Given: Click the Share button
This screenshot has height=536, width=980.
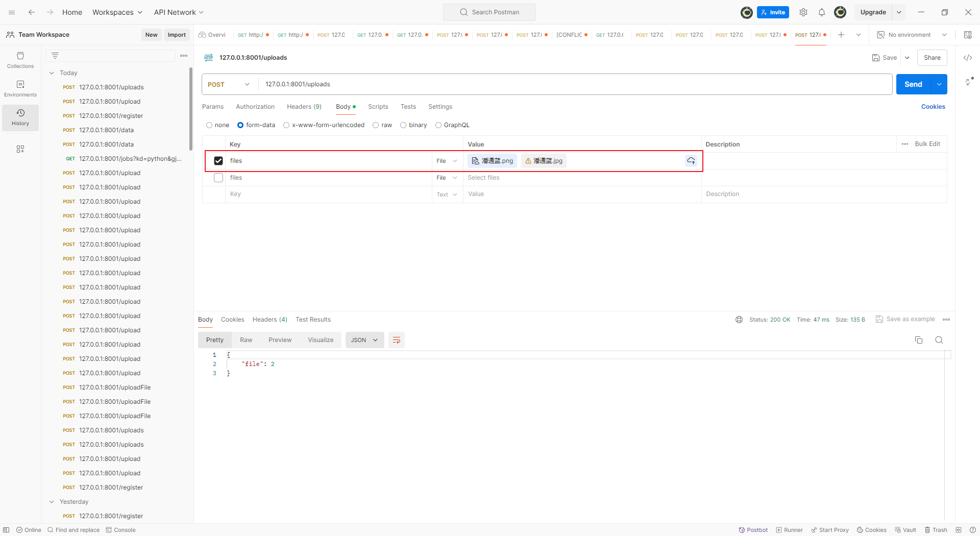Looking at the screenshot, I should click(x=932, y=58).
